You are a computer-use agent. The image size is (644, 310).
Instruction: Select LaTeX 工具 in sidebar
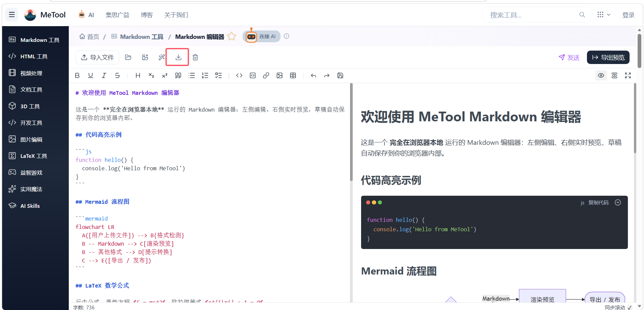pos(35,156)
